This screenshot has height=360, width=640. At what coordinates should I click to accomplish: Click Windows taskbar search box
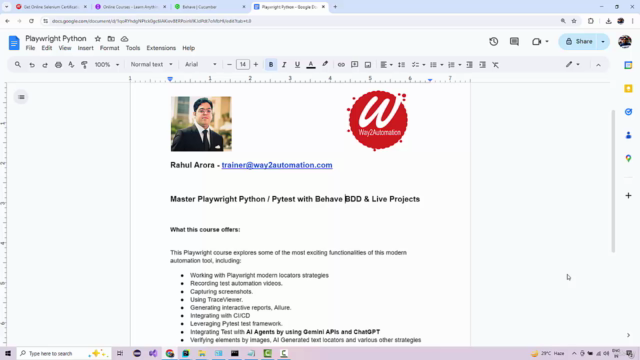[63, 353]
